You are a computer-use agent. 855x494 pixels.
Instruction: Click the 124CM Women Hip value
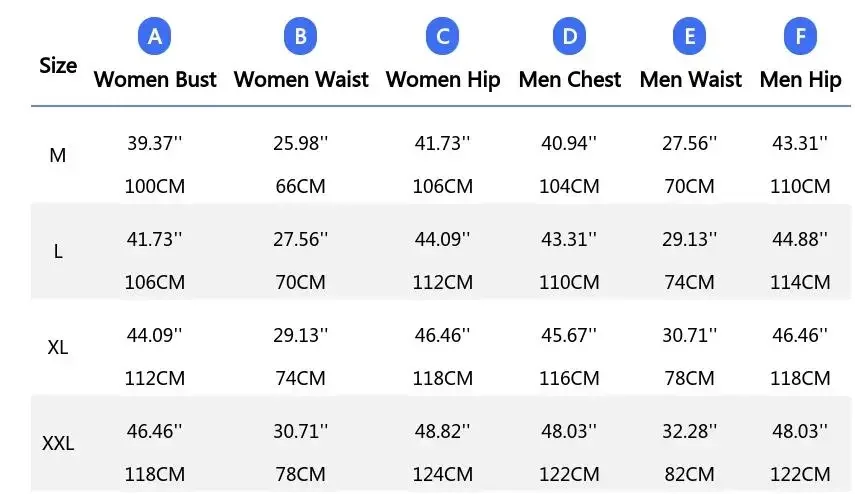pos(443,474)
